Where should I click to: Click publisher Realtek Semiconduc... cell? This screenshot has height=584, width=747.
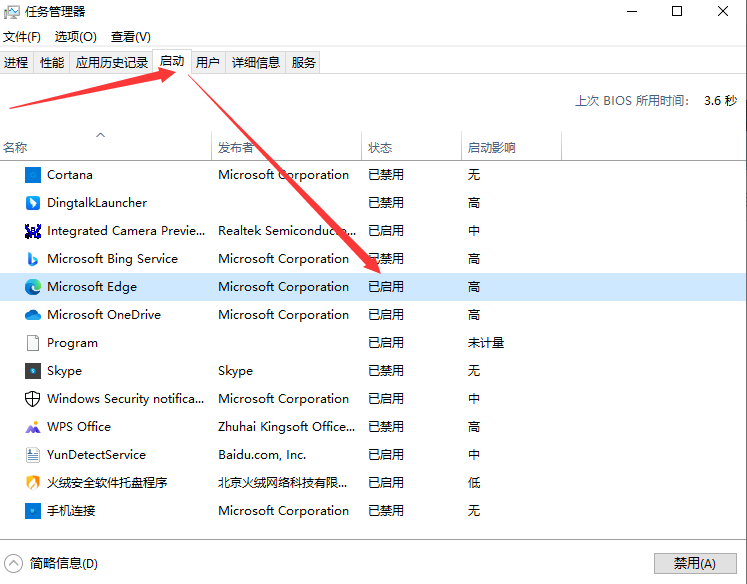click(x=287, y=231)
